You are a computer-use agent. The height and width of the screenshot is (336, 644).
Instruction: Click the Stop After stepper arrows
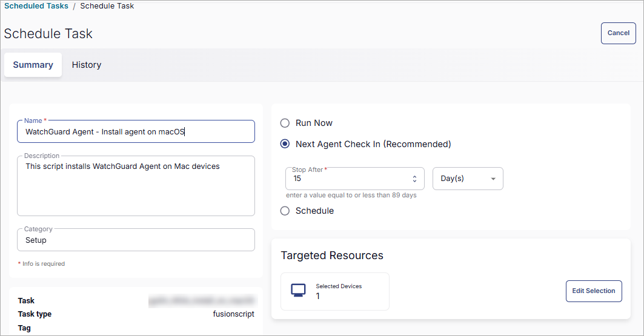414,179
